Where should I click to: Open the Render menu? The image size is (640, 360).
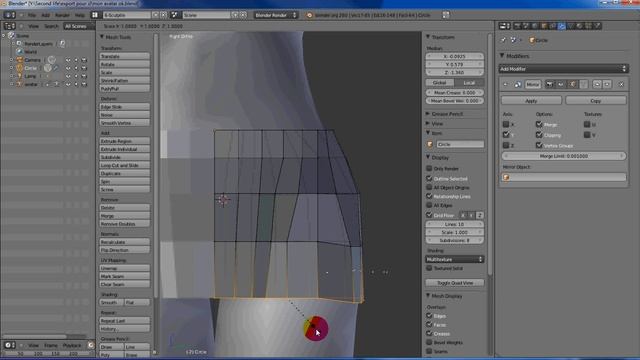tap(62, 15)
